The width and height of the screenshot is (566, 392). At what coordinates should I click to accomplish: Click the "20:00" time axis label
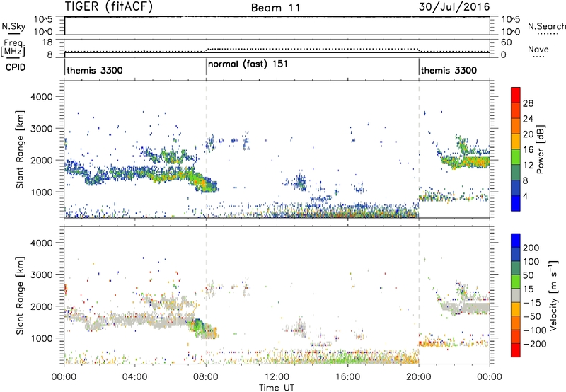point(418,377)
